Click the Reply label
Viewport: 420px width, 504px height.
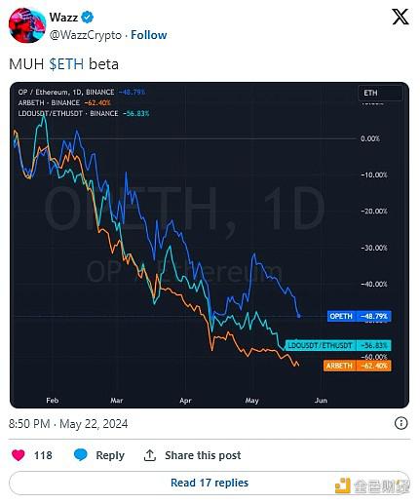tap(110, 455)
